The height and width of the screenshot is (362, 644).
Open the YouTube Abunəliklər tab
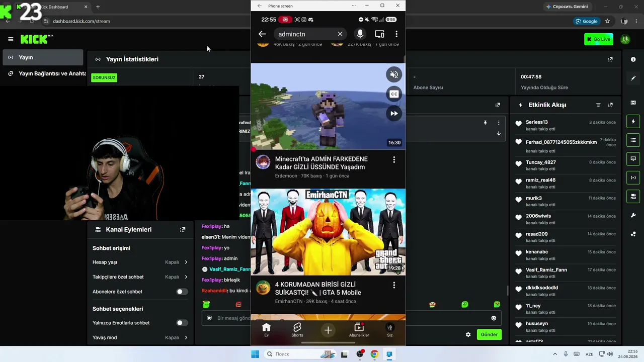pos(359,330)
